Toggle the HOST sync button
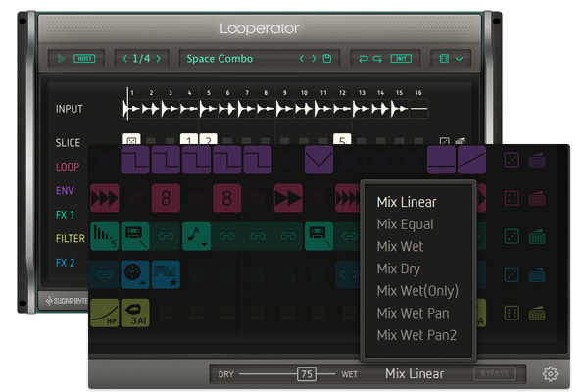 click(x=84, y=59)
